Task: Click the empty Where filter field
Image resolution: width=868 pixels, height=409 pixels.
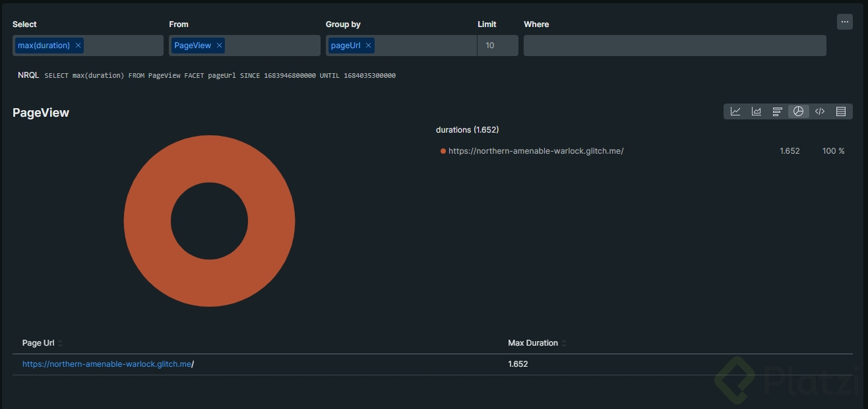Action: point(675,46)
